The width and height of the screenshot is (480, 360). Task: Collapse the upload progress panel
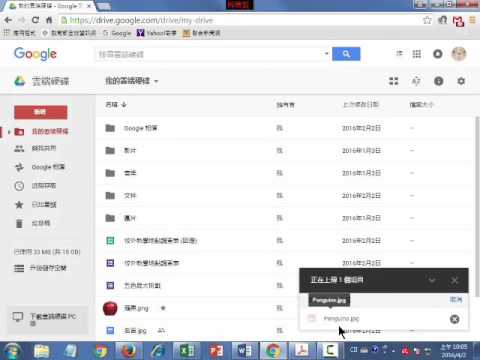[x=432, y=280]
